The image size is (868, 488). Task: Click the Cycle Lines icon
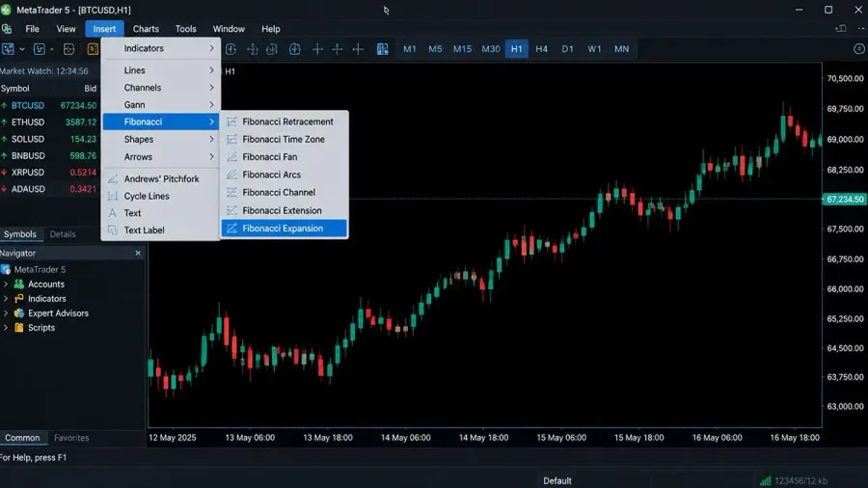(113, 196)
